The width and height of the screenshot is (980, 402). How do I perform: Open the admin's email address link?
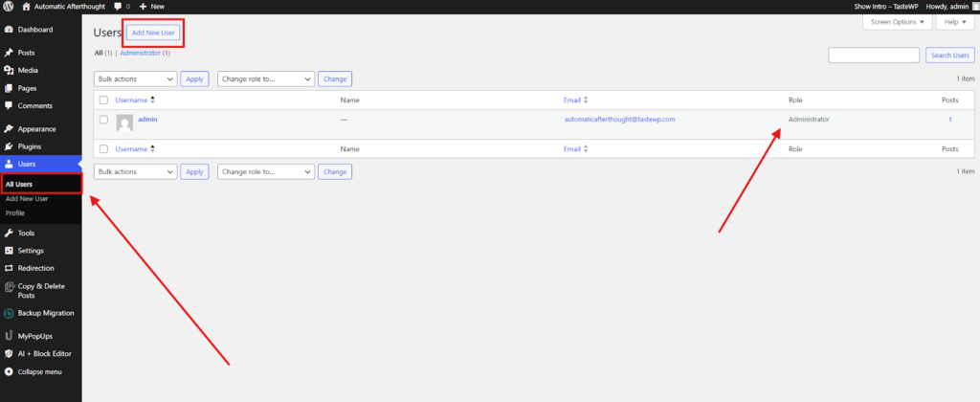[x=620, y=120]
